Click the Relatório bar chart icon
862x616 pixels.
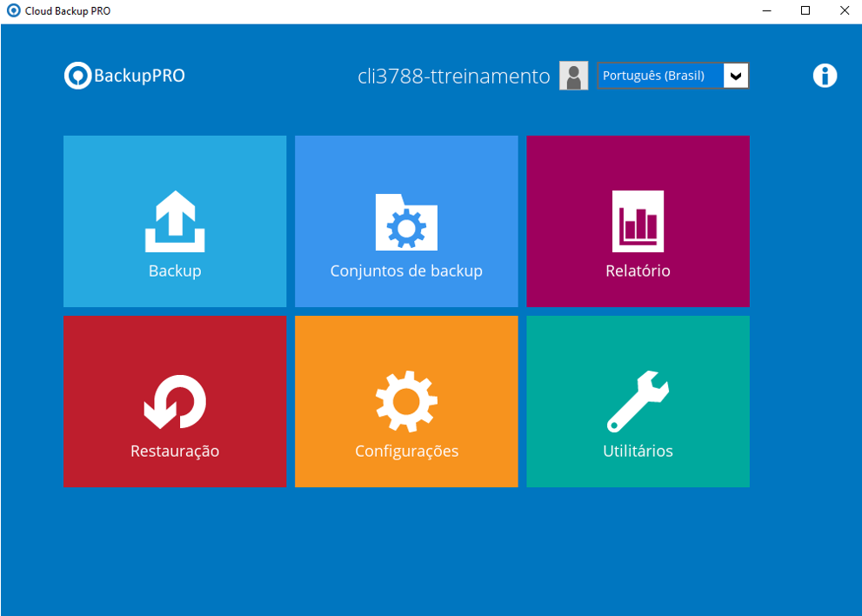638,221
